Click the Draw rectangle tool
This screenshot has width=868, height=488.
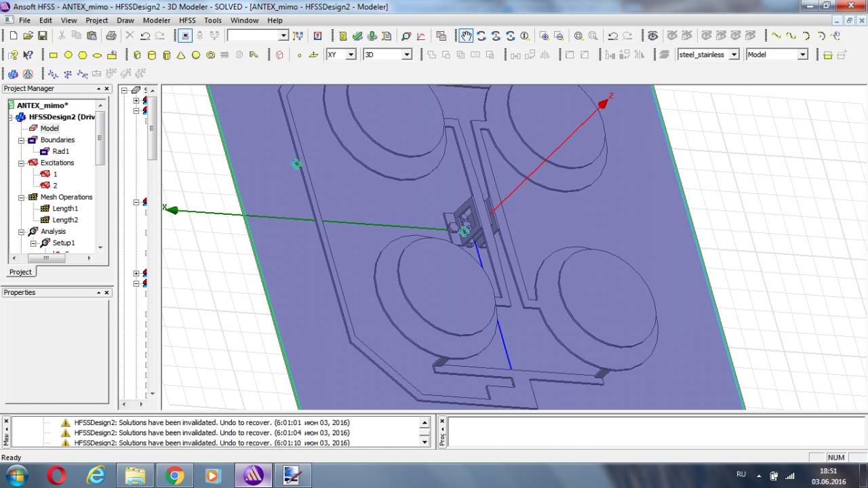(x=54, y=55)
